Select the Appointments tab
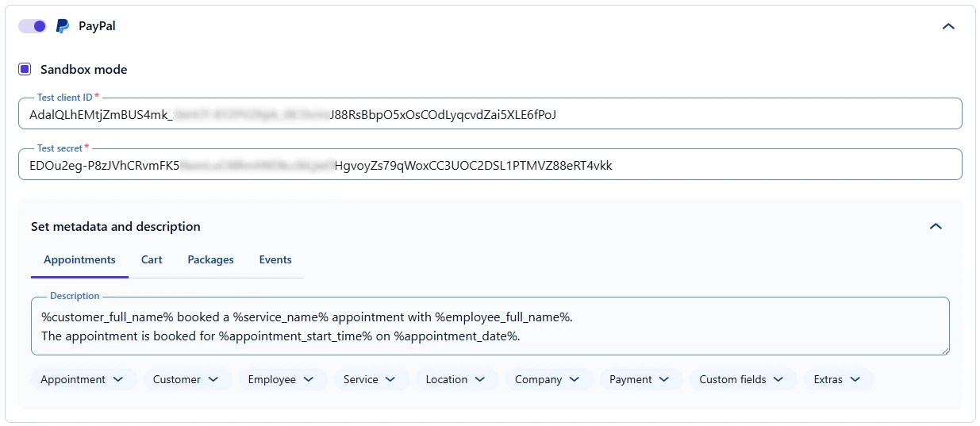The width and height of the screenshot is (980, 426). pos(79,260)
